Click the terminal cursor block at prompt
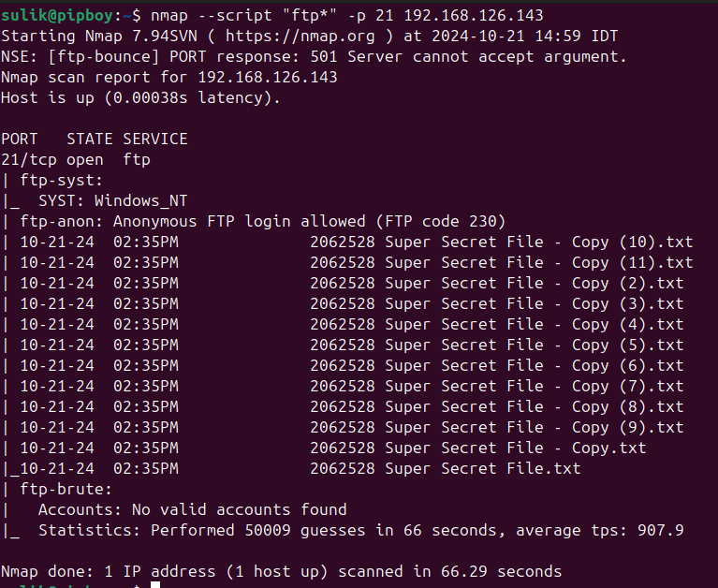 point(155,585)
